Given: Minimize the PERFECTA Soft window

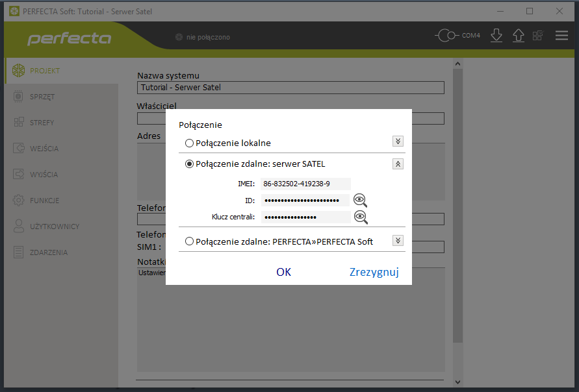Looking at the screenshot, I should [x=500, y=12].
